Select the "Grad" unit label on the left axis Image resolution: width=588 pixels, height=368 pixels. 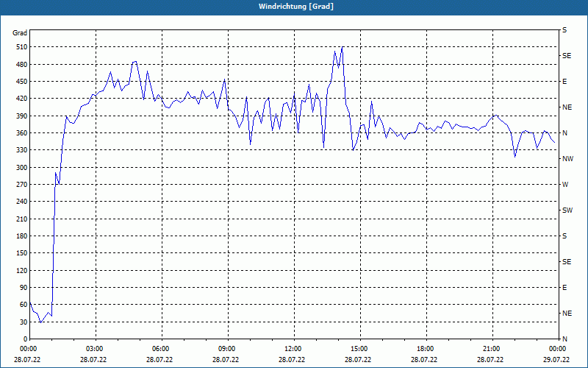pos(20,33)
